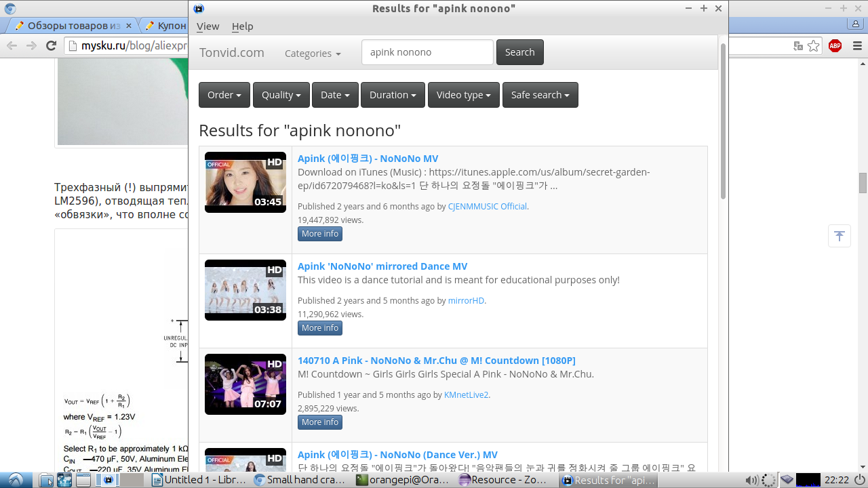Click the spinning network indicator in tray
Screen dimensions: 868x488
[x=769, y=480]
